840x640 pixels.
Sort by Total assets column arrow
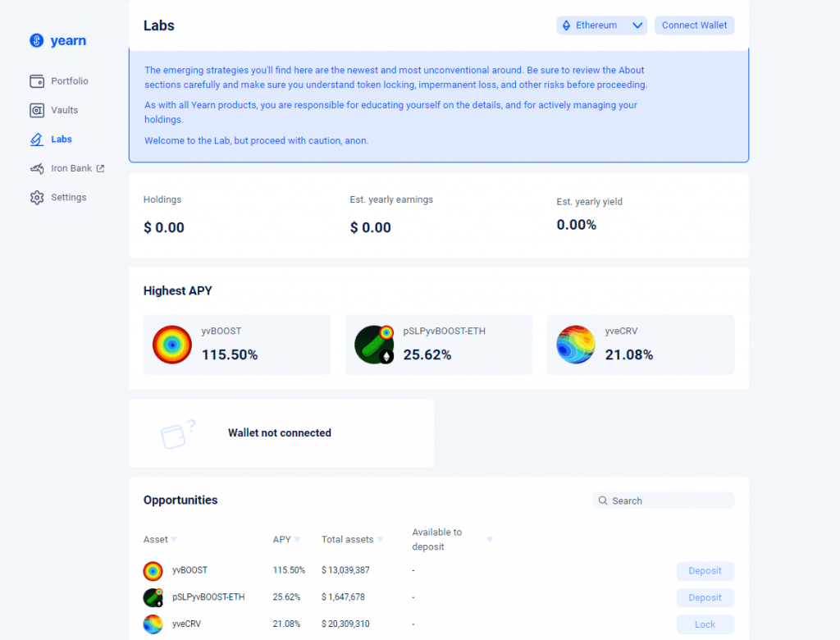click(x=380, y=540)
